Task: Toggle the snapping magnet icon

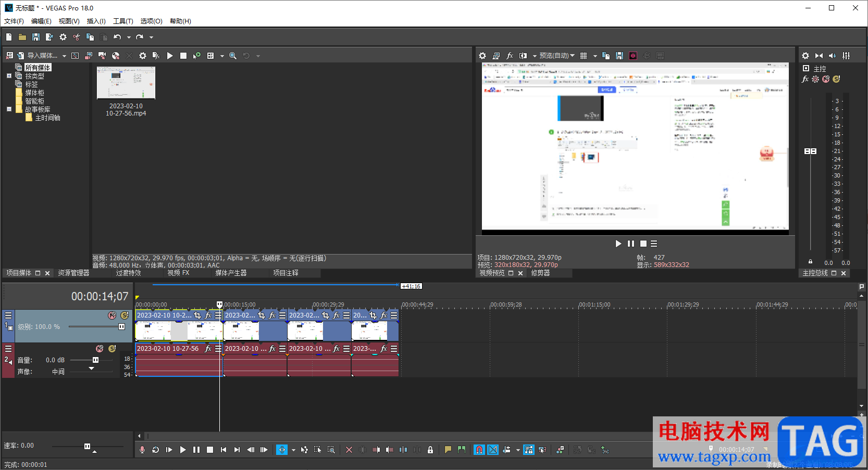Action: tap(479, 450)
